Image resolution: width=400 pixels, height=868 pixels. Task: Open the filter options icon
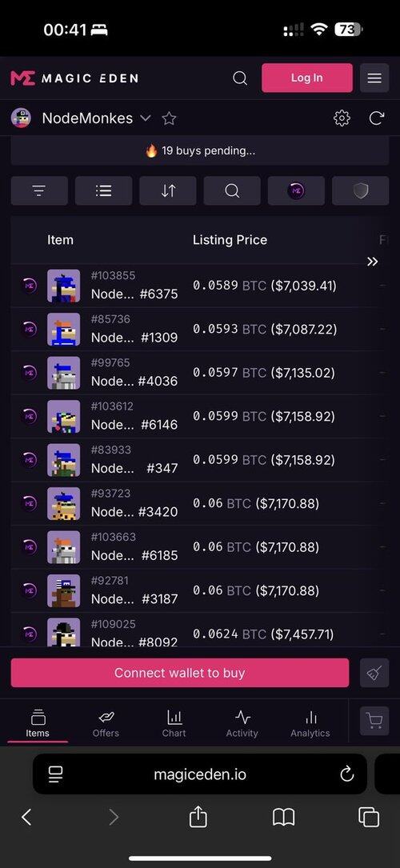click(39, 191)
